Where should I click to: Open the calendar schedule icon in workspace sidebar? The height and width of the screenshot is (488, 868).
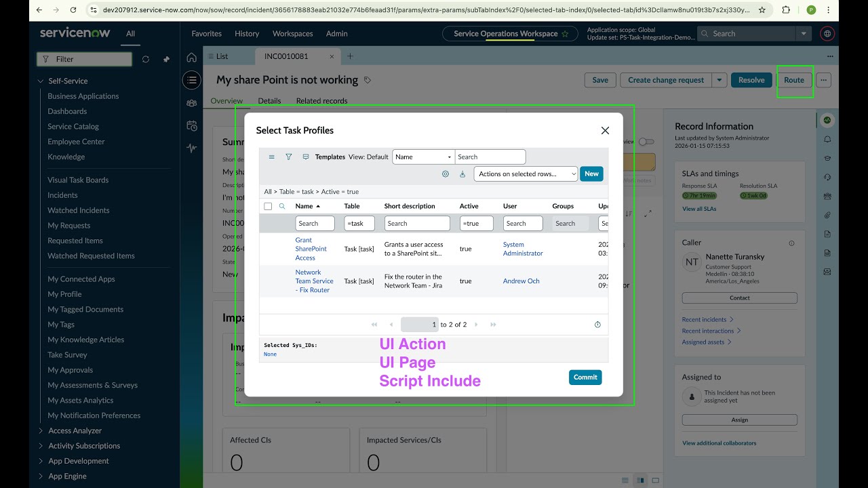(x=192, y=125)
